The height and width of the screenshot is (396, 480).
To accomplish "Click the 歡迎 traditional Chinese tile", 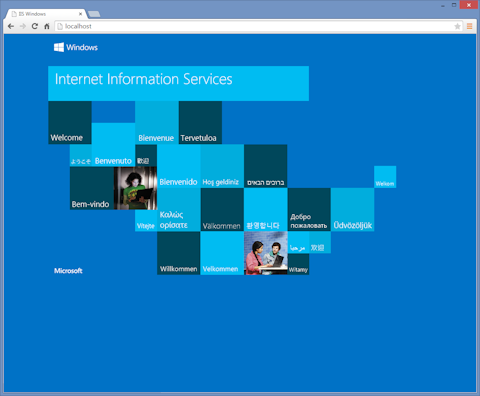I will pos(146,155).
